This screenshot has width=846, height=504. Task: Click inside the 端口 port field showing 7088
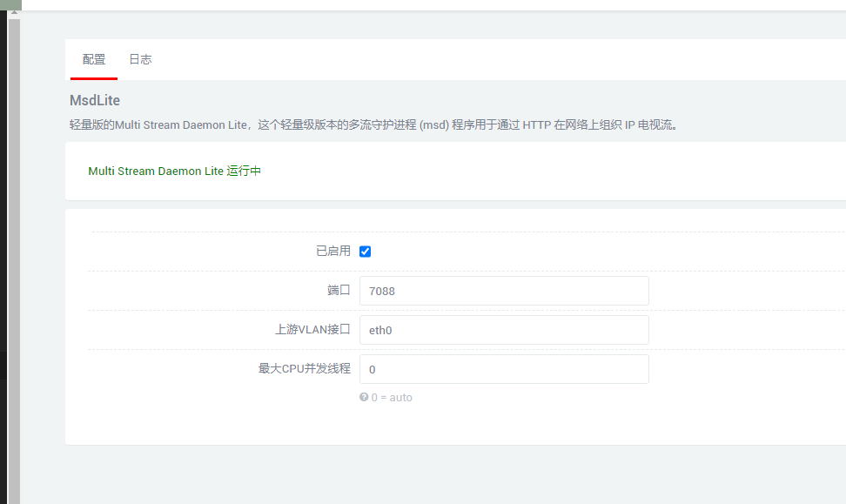[504, 290]
